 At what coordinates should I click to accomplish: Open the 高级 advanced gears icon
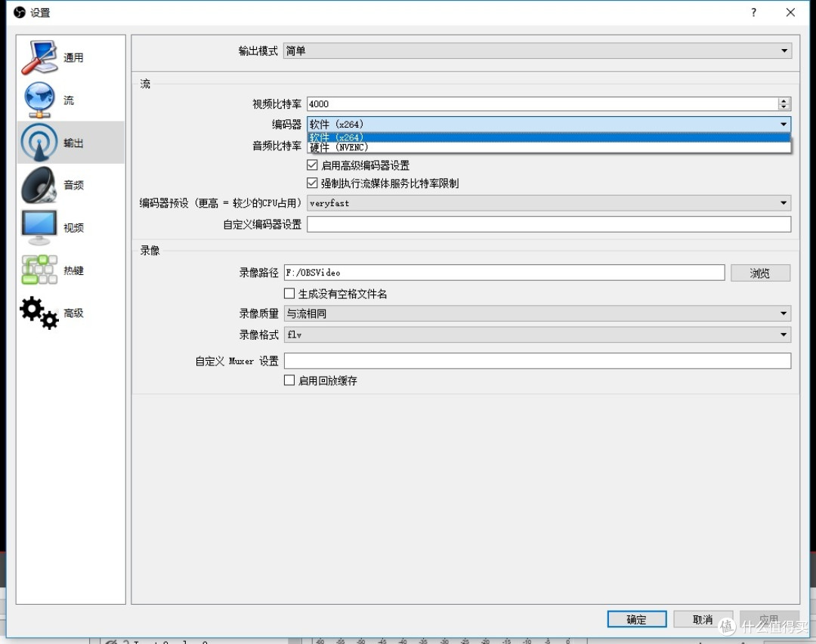(x=39, y=313)
